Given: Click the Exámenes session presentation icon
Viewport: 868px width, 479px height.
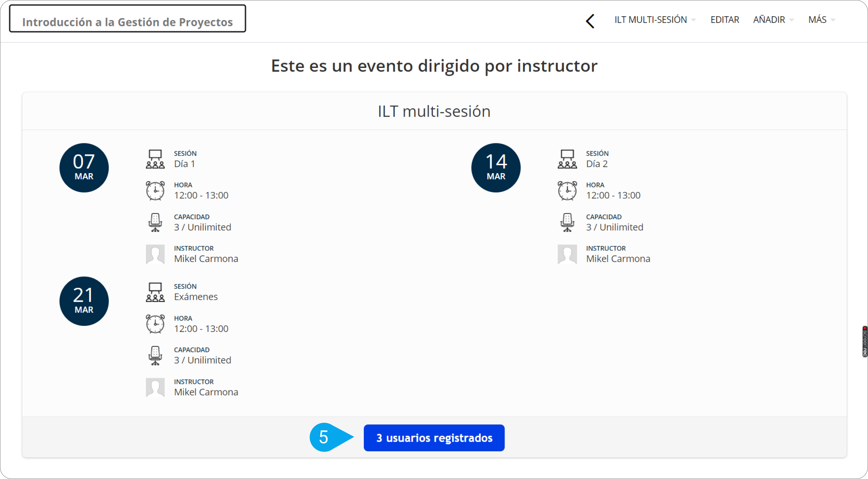Looking at the screenshot, I should (x=155, y=292).
